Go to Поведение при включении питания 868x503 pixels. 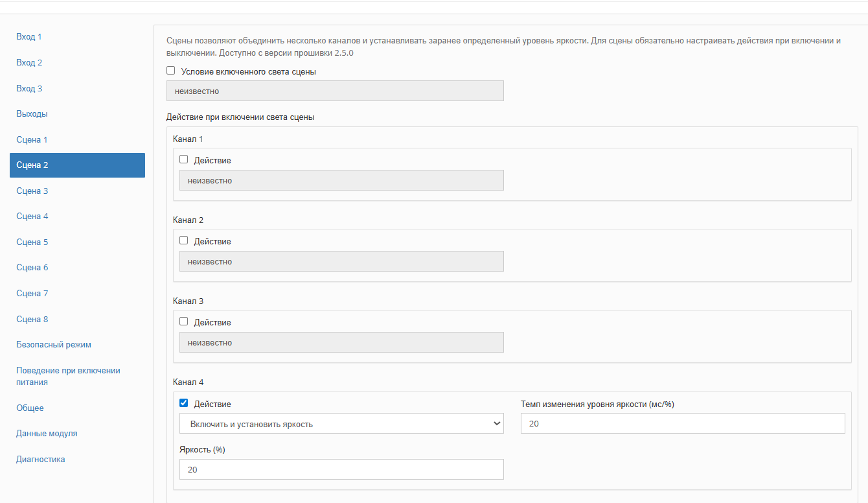[x=68, y=376]
